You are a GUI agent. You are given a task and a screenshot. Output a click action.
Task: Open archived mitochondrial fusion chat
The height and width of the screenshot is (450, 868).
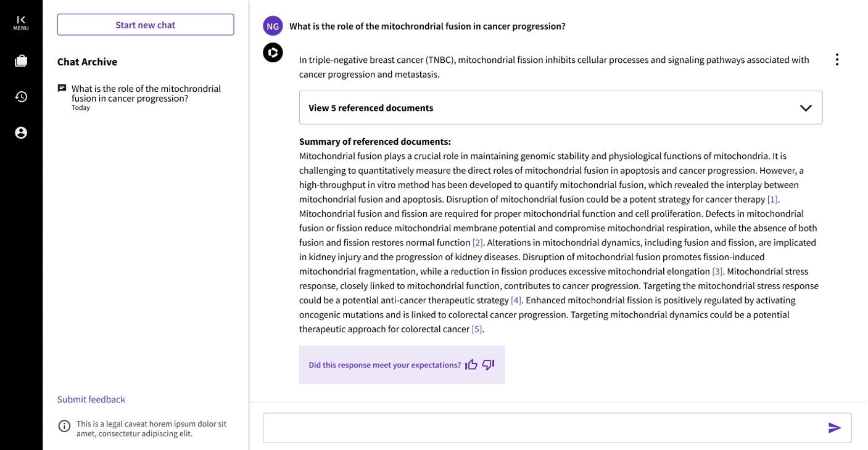[x=146, y=93]
